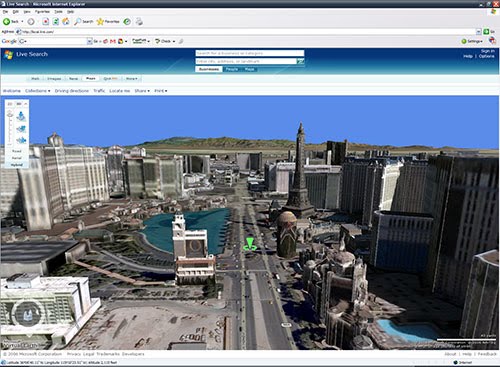Open the Help menu in menu bar
Viewport: 500px width, 367px height.
70,12
